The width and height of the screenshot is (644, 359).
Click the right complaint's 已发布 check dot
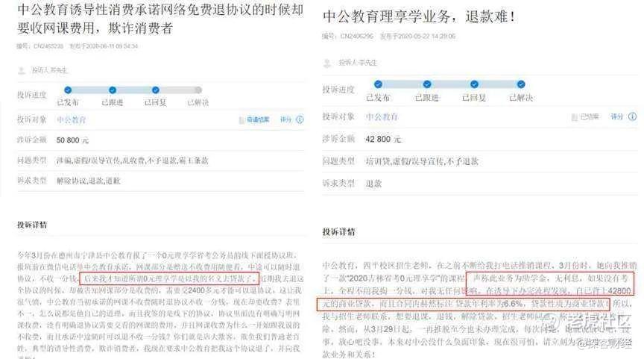(x=378, y=84)
